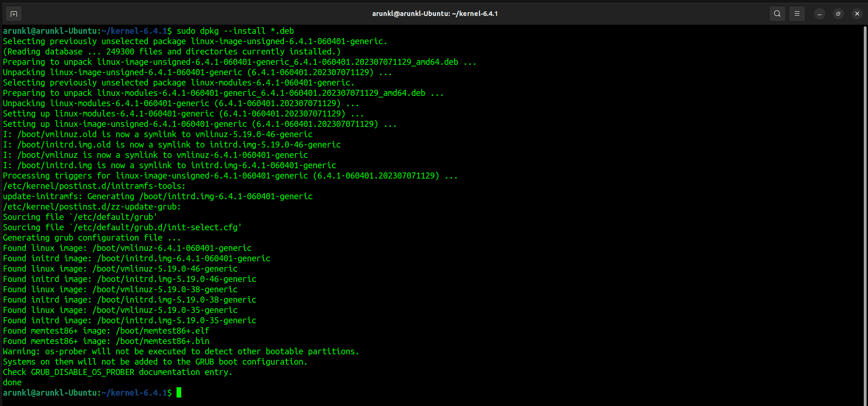
Task: Click the line 'Unpacking linux-modules-6.4.1-060401-generic'
Action: (x=181, y=103)
